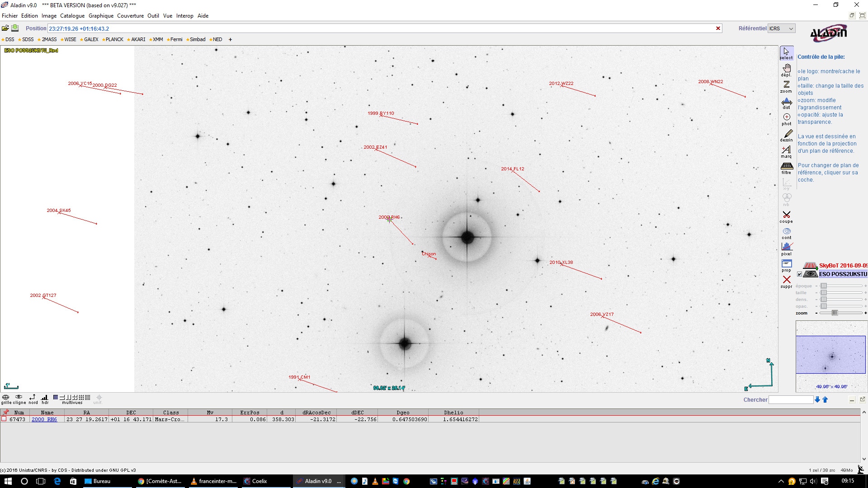Click the Simbad bookmark shortcut
The image size is (868, 488).
click(x=197, y=40)
